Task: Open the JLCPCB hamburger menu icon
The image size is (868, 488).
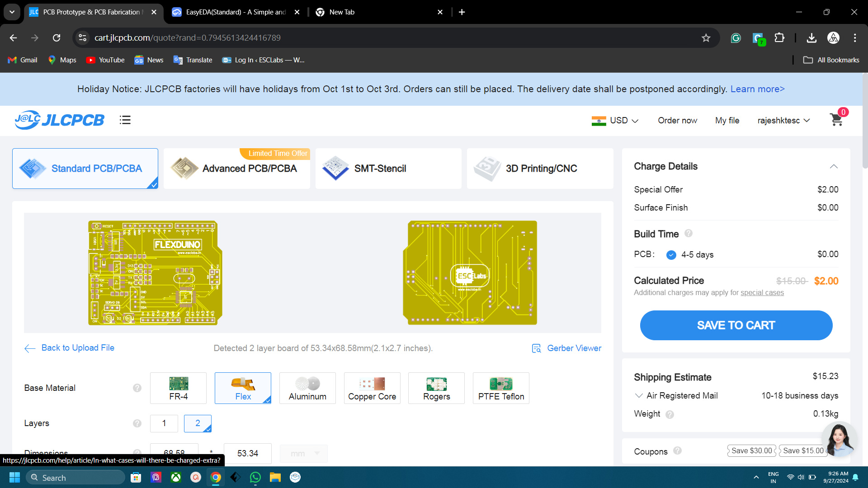Action: point(125,120)
